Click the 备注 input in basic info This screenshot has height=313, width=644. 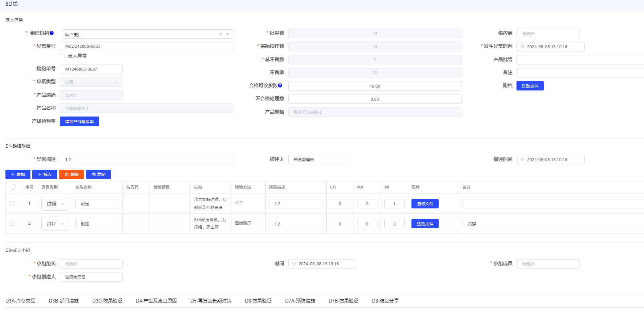[x=580, y=73]
